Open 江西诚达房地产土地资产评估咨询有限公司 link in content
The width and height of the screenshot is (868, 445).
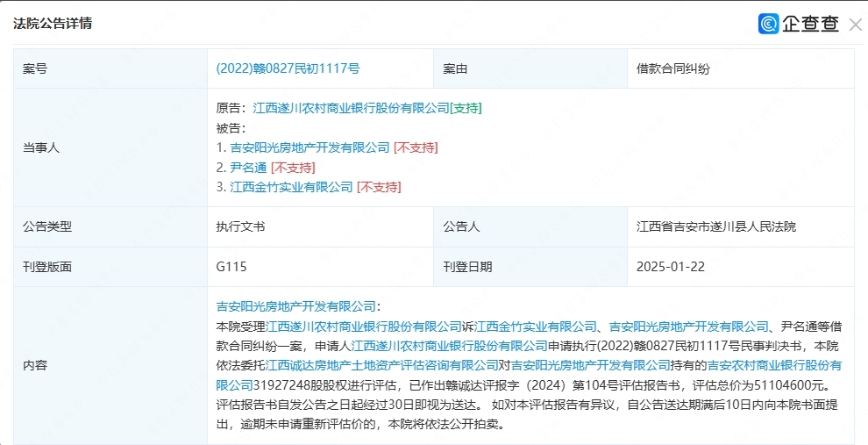382,365
